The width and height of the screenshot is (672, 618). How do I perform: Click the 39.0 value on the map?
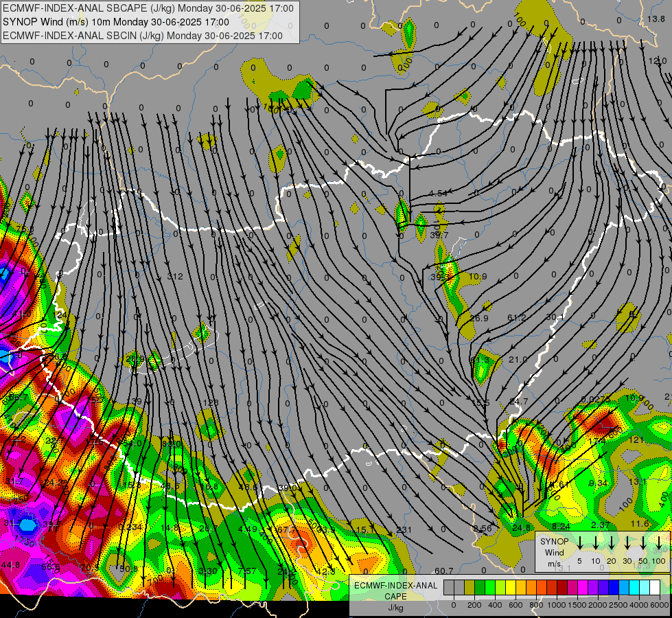[x=287, y=488]
